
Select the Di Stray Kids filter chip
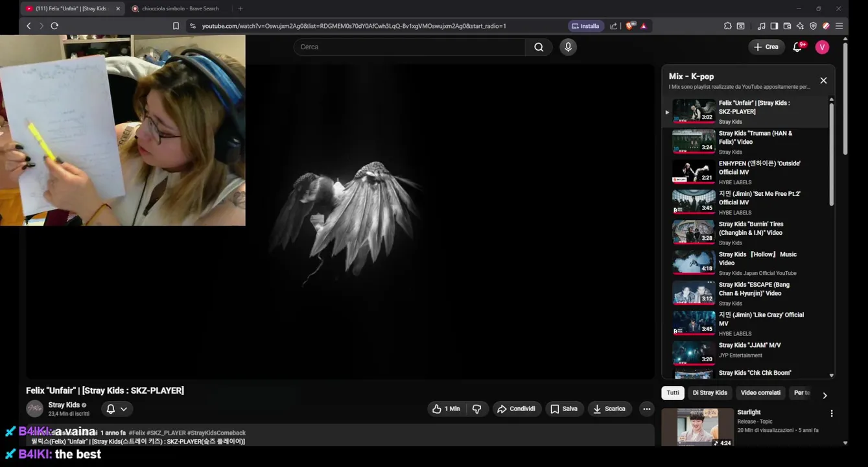tap(710, 392)
